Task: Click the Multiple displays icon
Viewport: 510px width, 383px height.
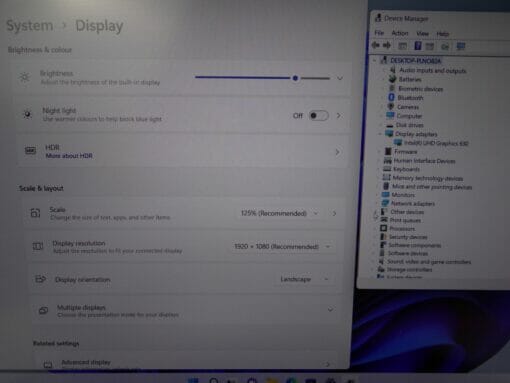Action: click(43, 310)
